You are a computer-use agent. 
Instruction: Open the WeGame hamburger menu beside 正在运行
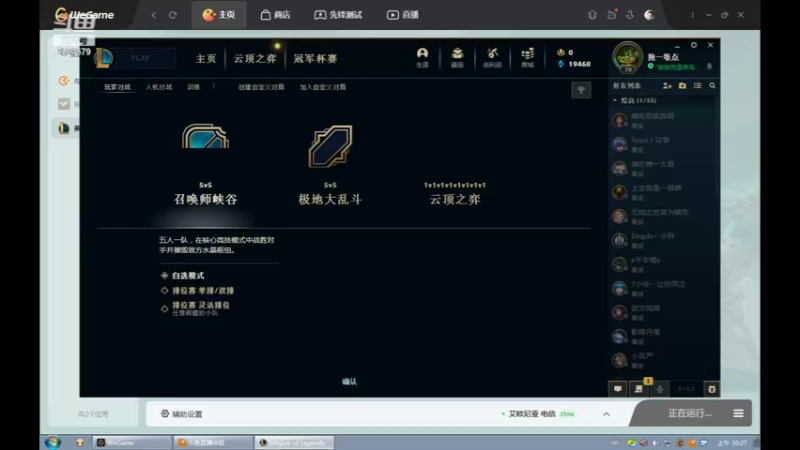[x=738, y=413]
